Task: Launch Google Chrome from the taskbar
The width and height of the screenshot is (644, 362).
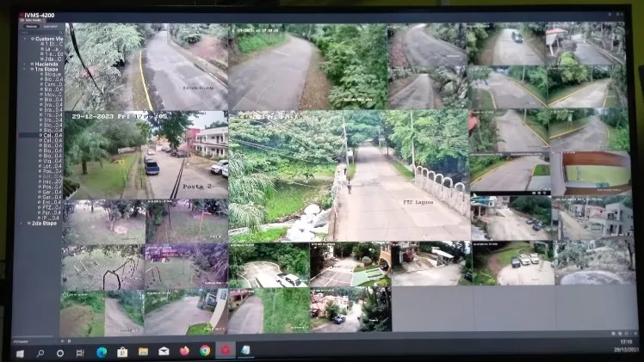Action: 205,351
